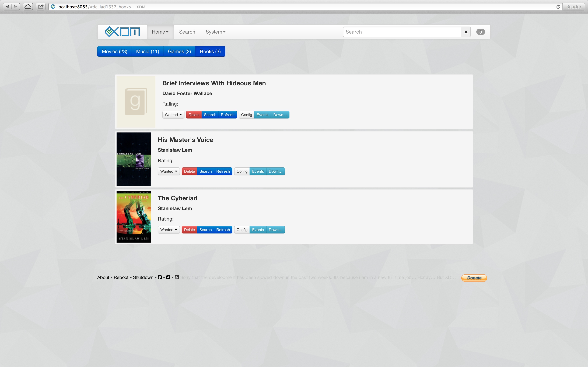Click the GitHub icon in footer
Image resolution: width=588 pixels, height=367 pixels.
(x=160, y=278)
